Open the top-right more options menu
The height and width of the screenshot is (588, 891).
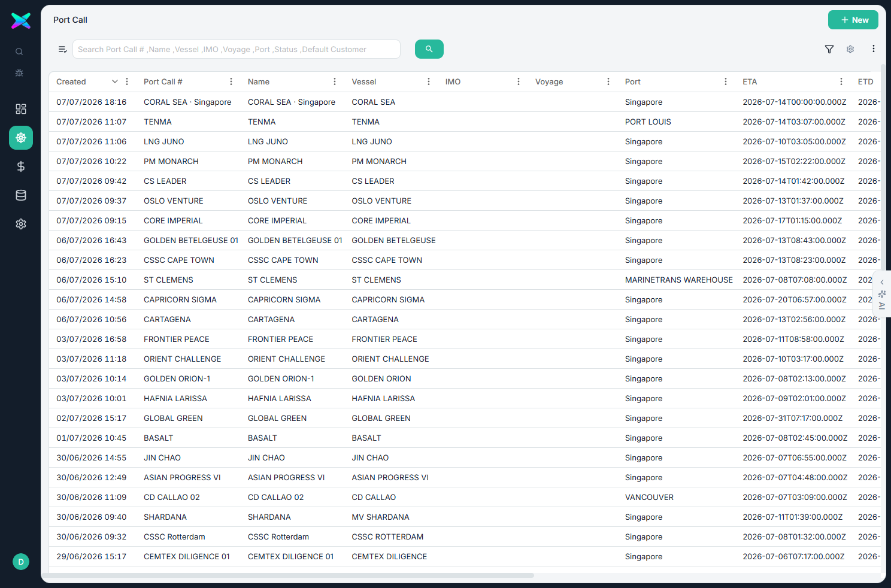(874, 49)
